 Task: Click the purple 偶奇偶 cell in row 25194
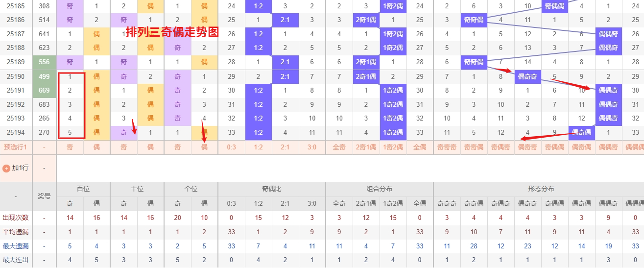(x=581, y=133)
